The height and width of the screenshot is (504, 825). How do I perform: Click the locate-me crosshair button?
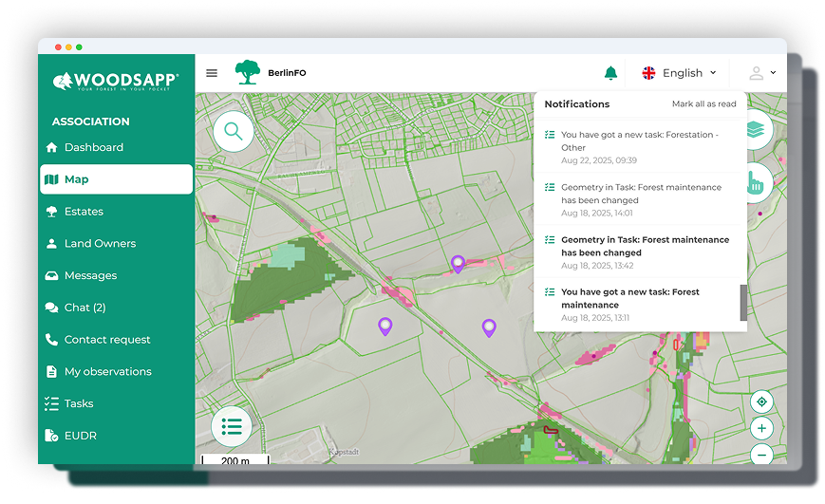(x=761, y=401)
